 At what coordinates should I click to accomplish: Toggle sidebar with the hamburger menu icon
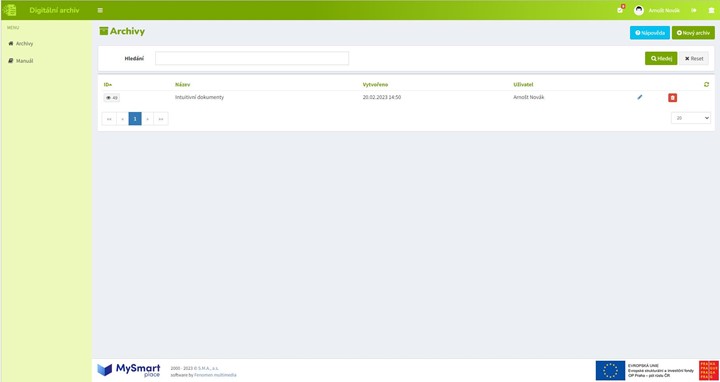tap(100, 10)
